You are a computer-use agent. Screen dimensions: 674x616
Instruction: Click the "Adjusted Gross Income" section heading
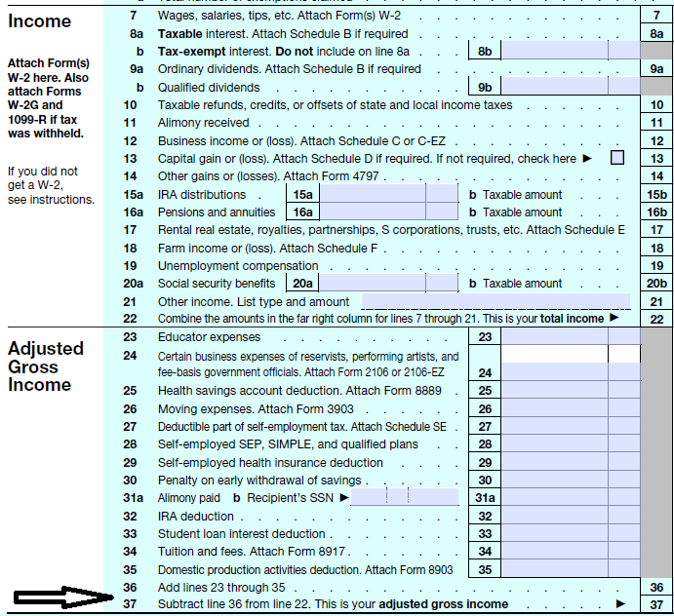(46, 366)
